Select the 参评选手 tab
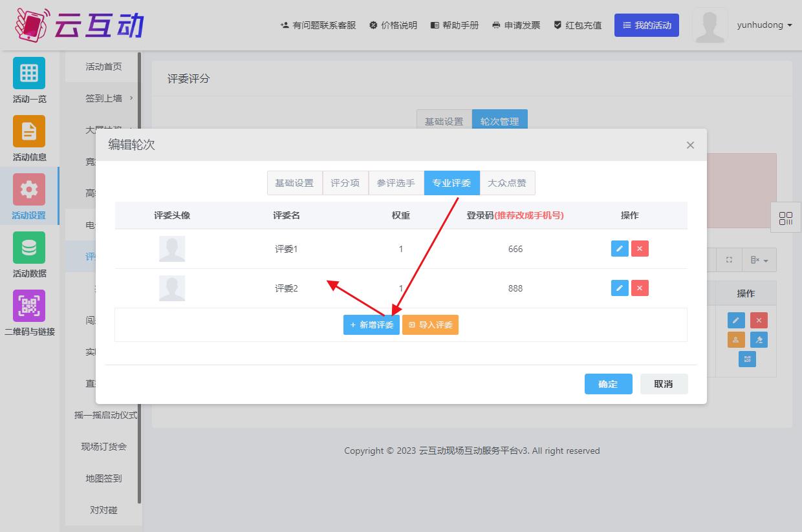 point(396,183)
